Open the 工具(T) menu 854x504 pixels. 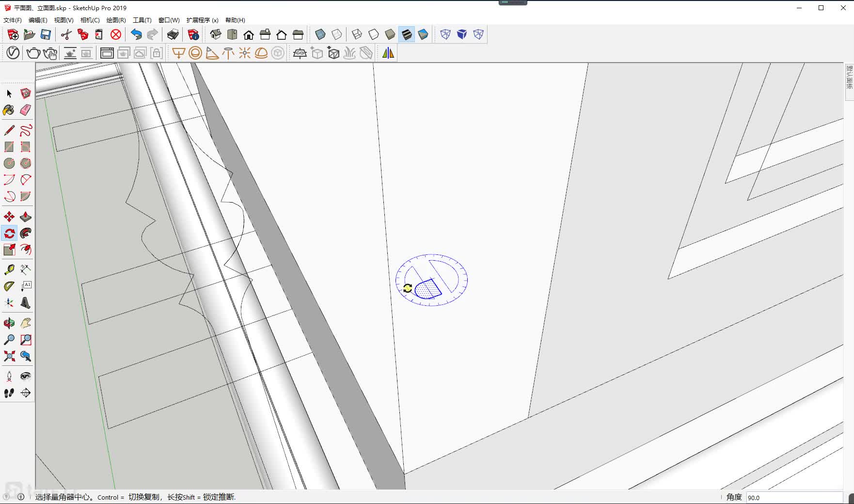(x=142, y=20)
